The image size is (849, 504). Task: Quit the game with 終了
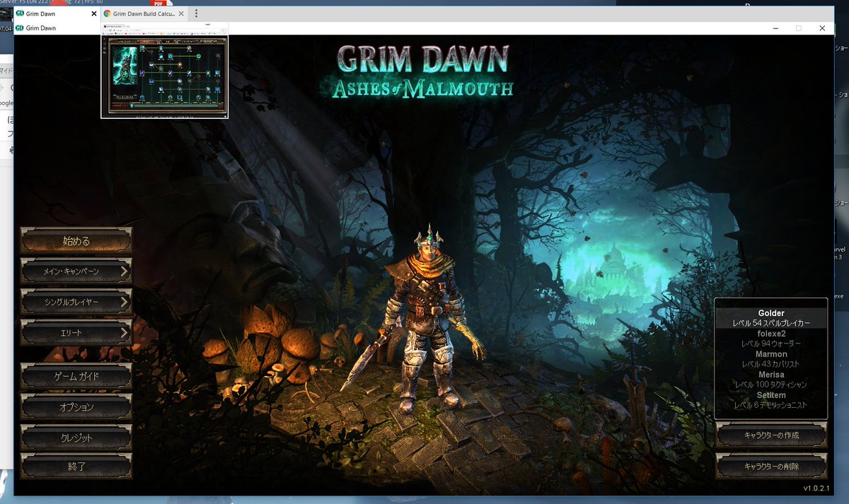click(76, 467)
